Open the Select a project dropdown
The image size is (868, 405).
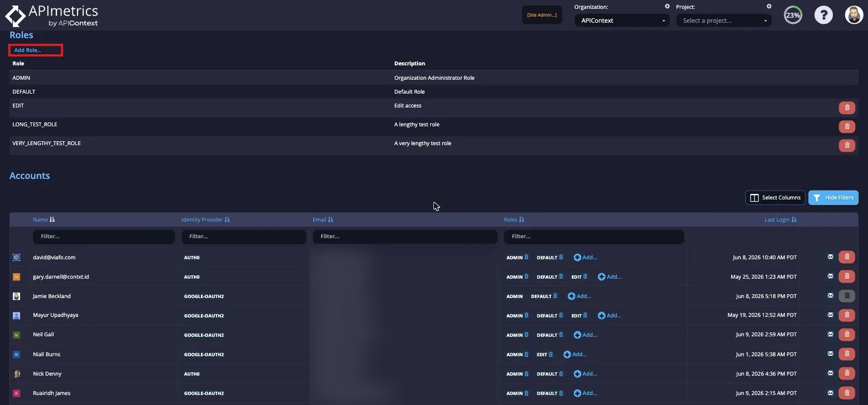pos(724,20)
